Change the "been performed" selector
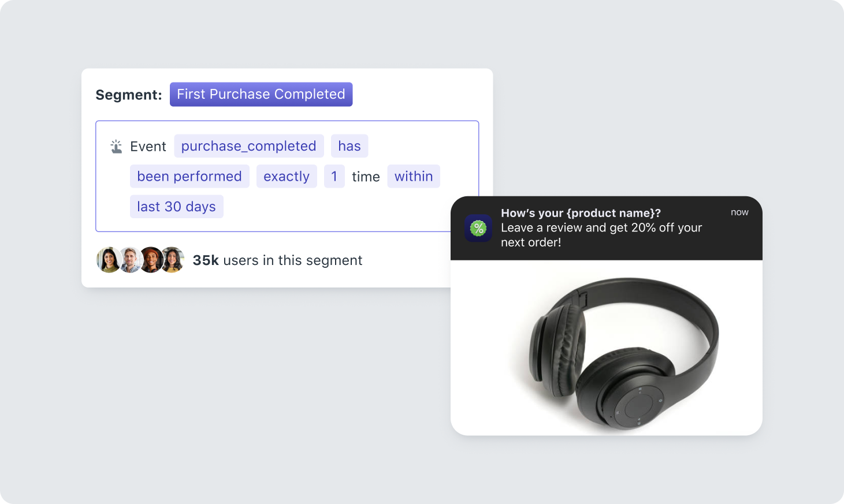Image resolution: width=844 pixels, height=504 pixels. click(189, 177)
